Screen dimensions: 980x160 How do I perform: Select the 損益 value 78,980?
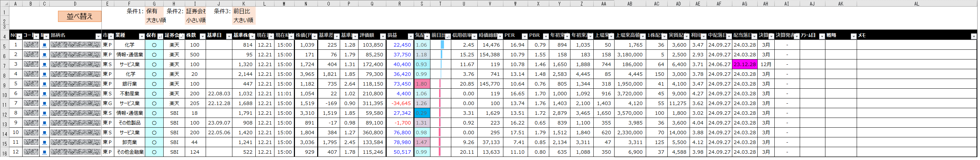click(400, 142)
